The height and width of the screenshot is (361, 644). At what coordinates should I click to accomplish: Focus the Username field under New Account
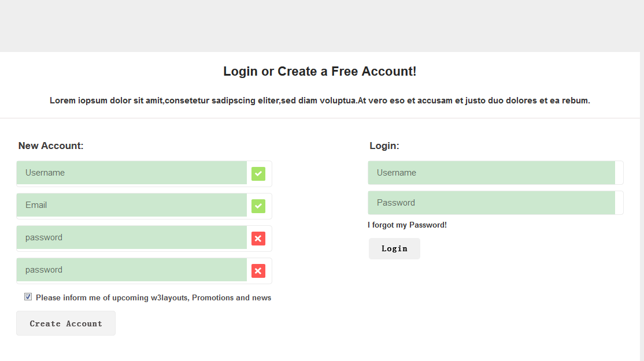pyautogui.click(x=132, y=173)
